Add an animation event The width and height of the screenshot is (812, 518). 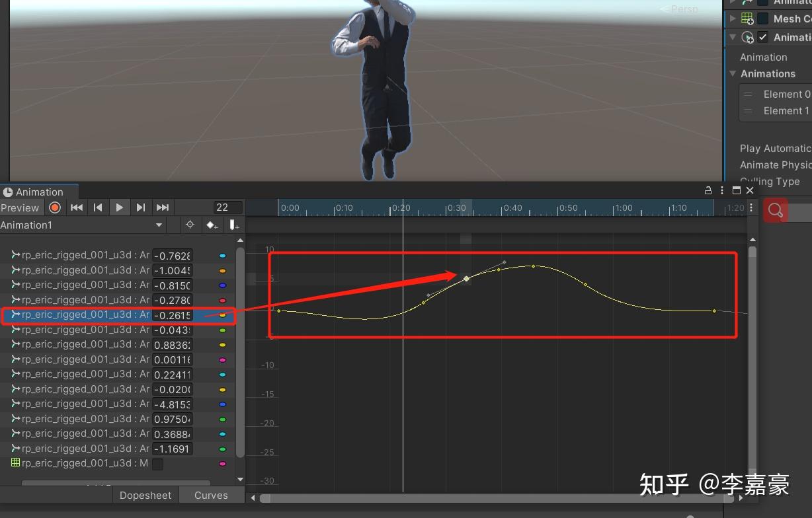coord(233,225)
